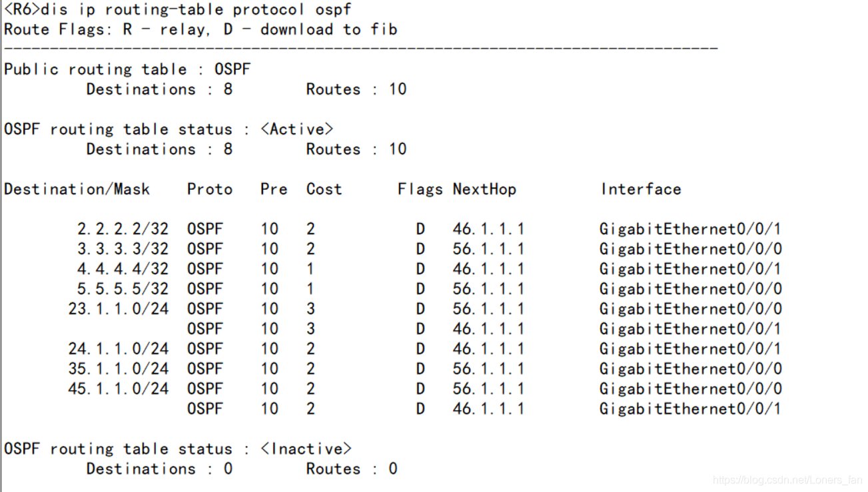Click the 'Destinations : 0' text
This screenshot has height=492, width=868.
coord(159,469)
